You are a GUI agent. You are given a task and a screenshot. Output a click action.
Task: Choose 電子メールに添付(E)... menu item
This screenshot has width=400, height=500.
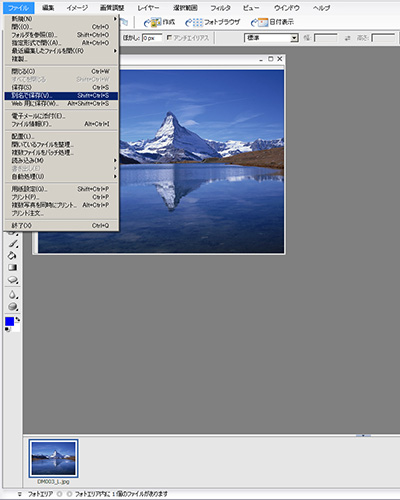pyautogui.click(x=61, y=116)
